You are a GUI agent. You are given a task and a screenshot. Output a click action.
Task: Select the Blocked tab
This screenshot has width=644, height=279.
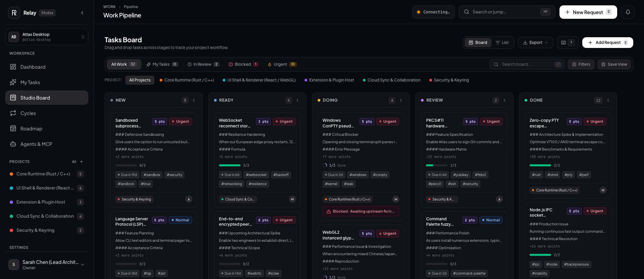point(243,64)
